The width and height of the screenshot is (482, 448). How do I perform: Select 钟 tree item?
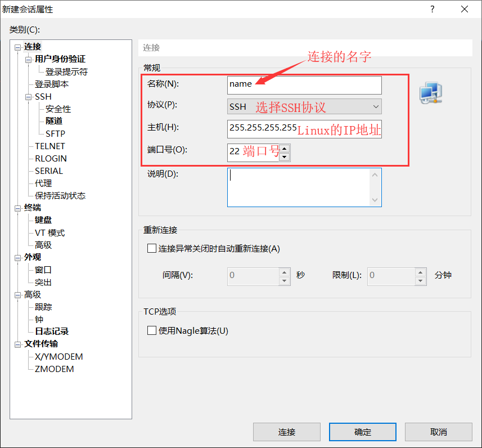39,319
